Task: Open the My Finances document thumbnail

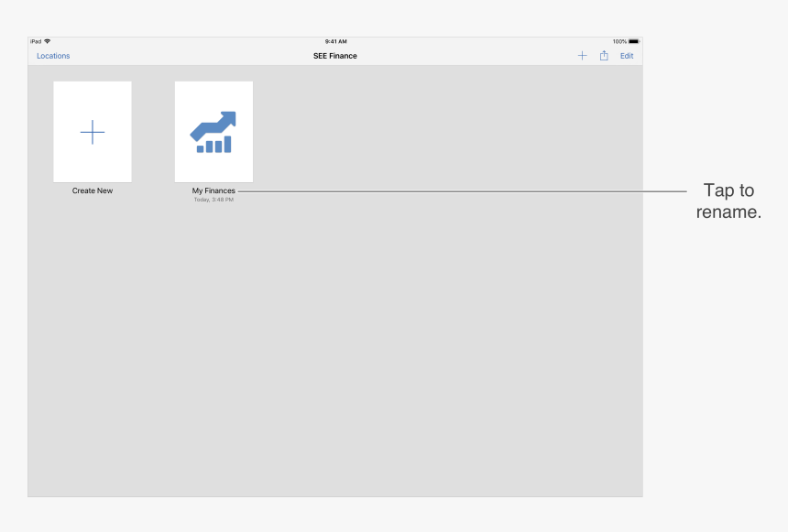Action: [213, 132]
